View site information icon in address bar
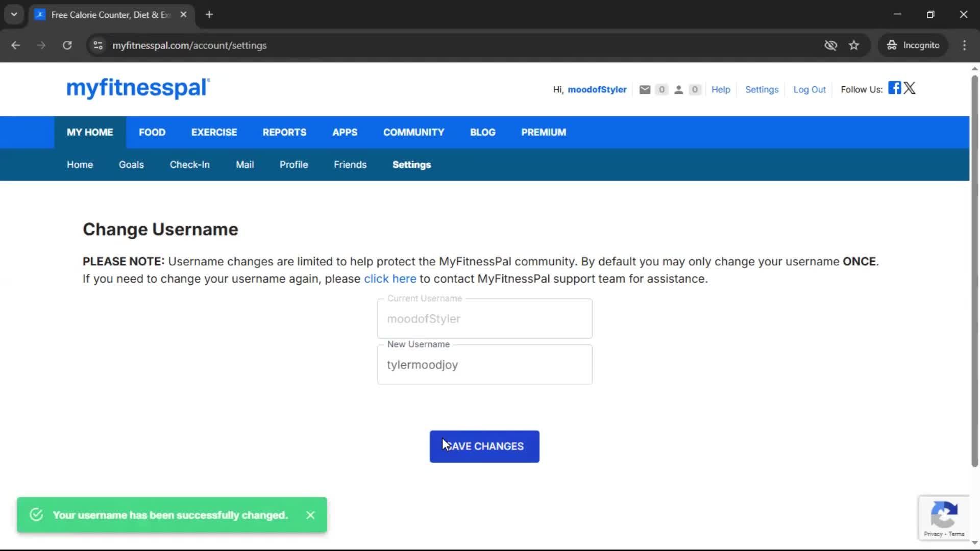Screen dimensions: 980x551 98,45
